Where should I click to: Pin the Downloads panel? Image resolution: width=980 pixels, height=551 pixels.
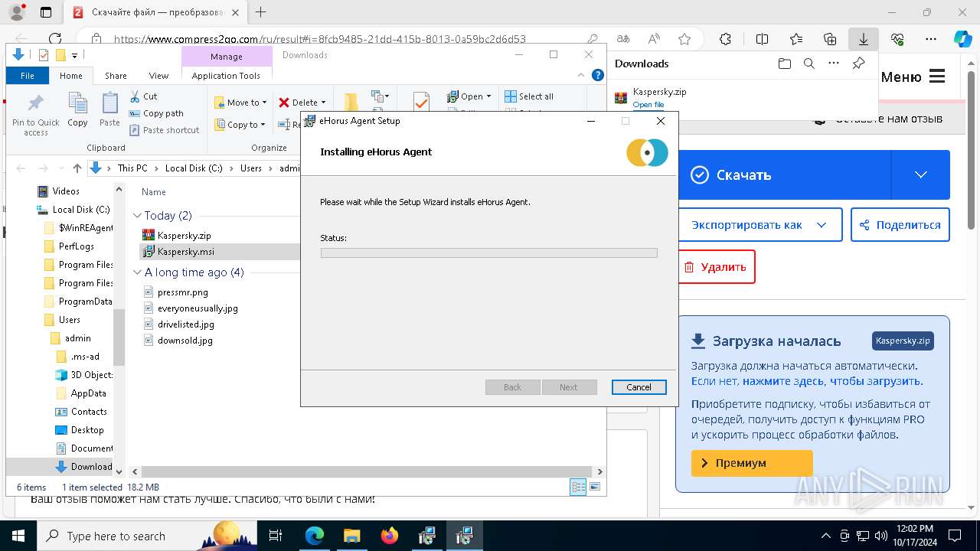click(859, 64)
